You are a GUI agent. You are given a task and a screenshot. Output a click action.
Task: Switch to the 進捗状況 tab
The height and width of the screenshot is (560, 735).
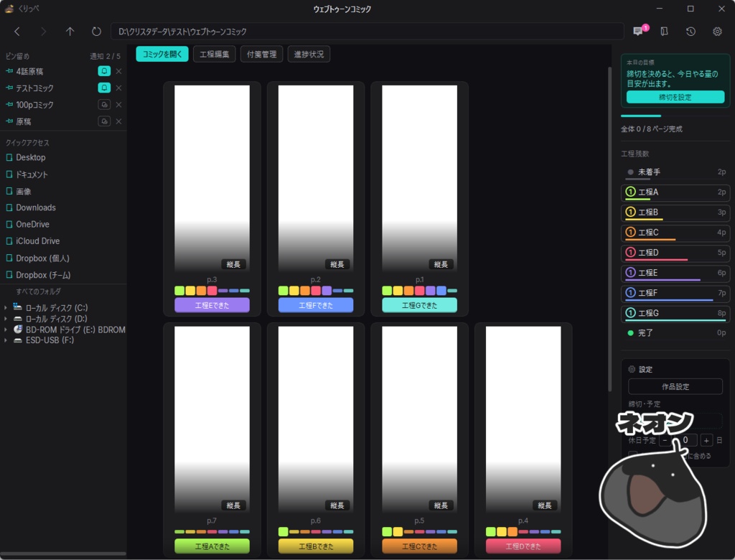pos(309,54)
